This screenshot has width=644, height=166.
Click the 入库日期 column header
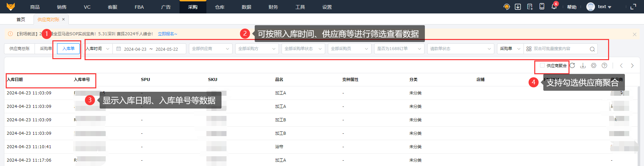[x=15, y=80]
